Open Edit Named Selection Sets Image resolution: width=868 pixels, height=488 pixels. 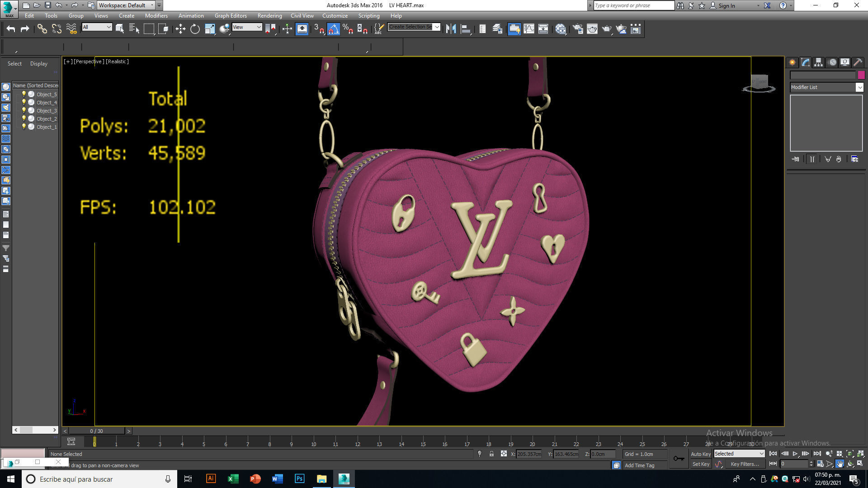(379, 29)
